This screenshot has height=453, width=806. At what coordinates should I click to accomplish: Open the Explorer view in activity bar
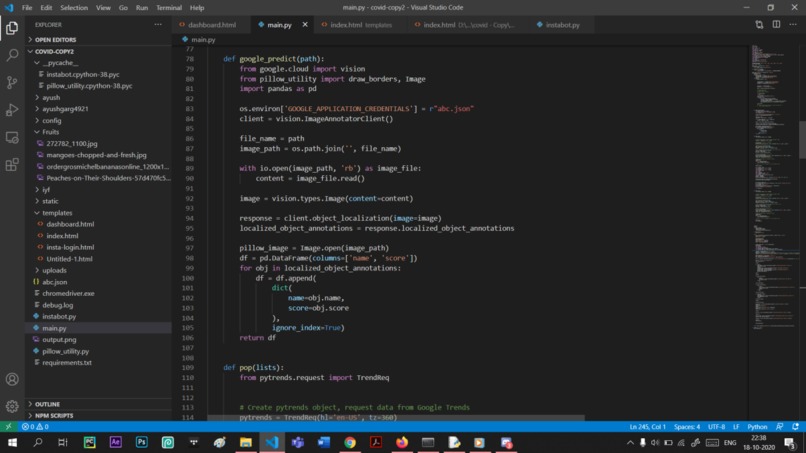tap(12, 28)
